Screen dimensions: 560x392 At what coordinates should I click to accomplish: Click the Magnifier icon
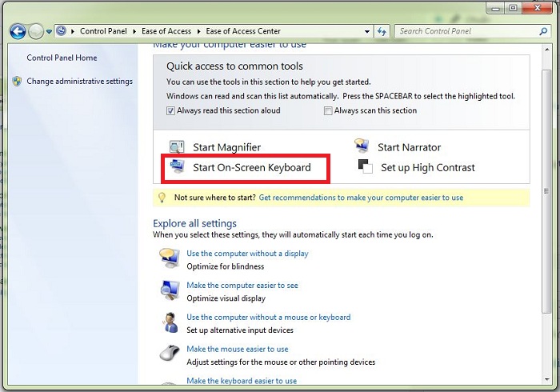177,146
